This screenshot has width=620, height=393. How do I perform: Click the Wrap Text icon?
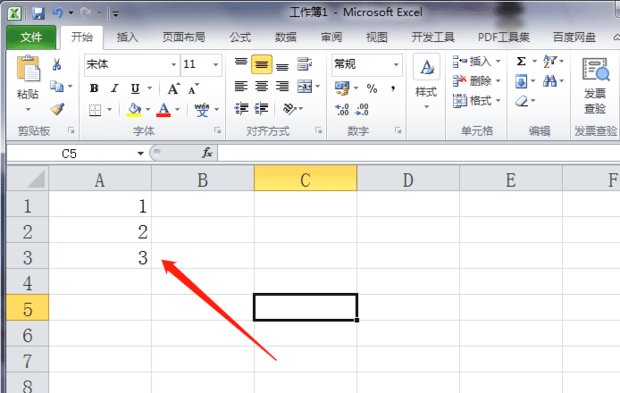pos(304,64)
